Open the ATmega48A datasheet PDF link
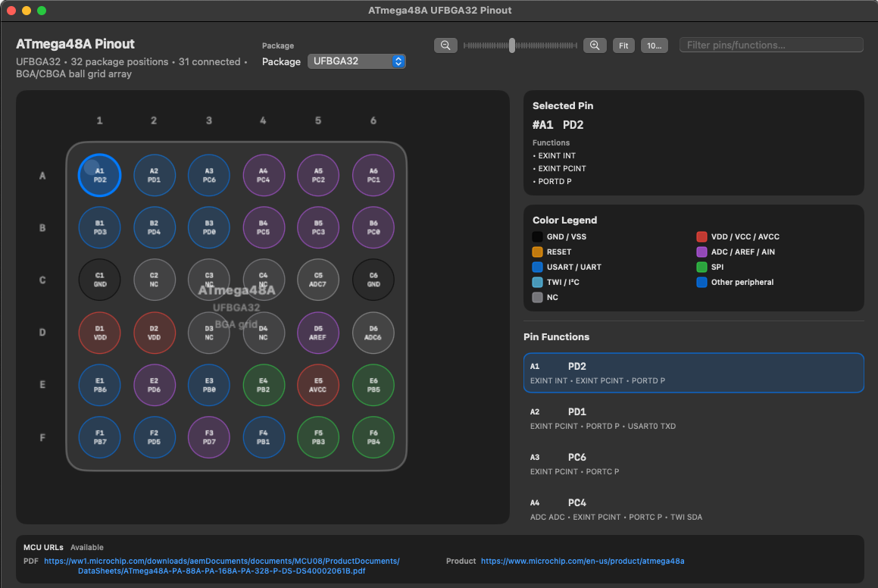This screenshot has width=878, height=588. [x=222, y=565]
